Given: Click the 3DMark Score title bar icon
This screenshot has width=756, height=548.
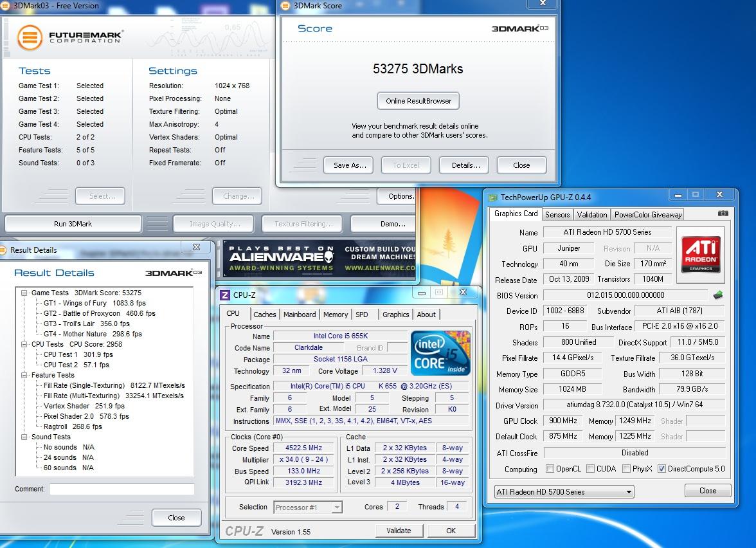Looking at the screenshot, I should (x=285, y=6).
